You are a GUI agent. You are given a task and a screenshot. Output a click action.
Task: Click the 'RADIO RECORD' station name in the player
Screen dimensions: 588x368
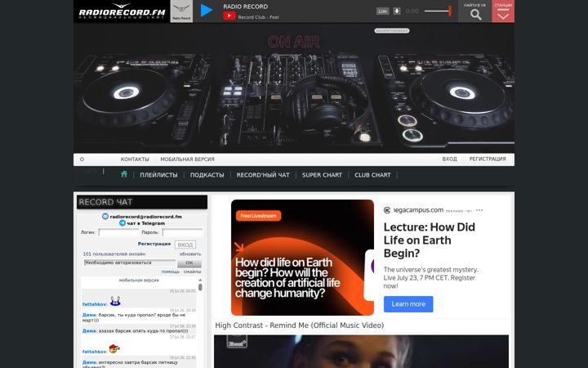pos(246,7)
